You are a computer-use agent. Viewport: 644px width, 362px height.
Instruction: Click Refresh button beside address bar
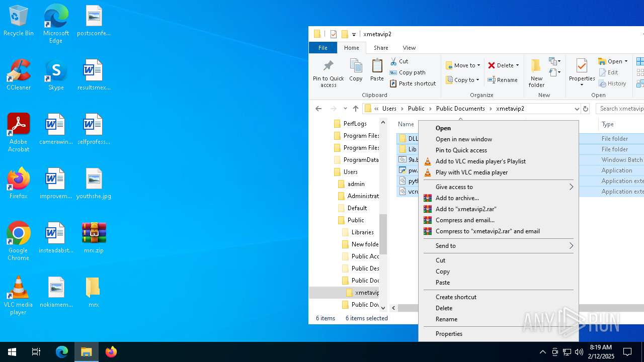click(585, 109)
